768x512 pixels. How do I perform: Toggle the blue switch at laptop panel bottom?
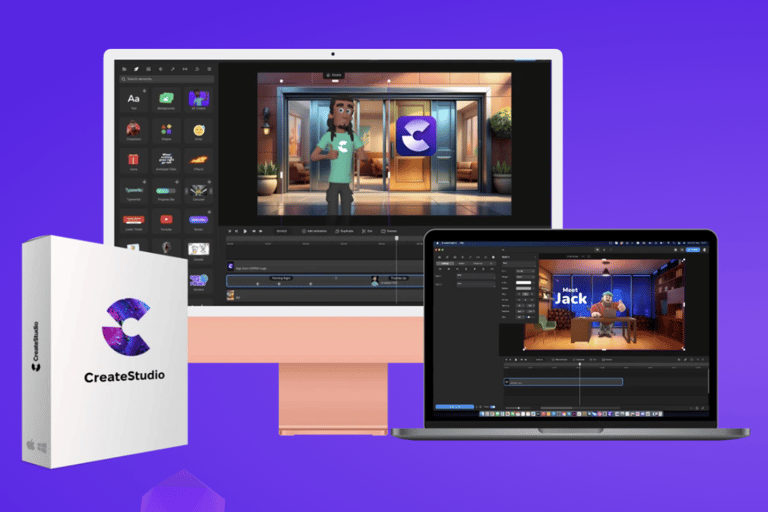[493, 407]
